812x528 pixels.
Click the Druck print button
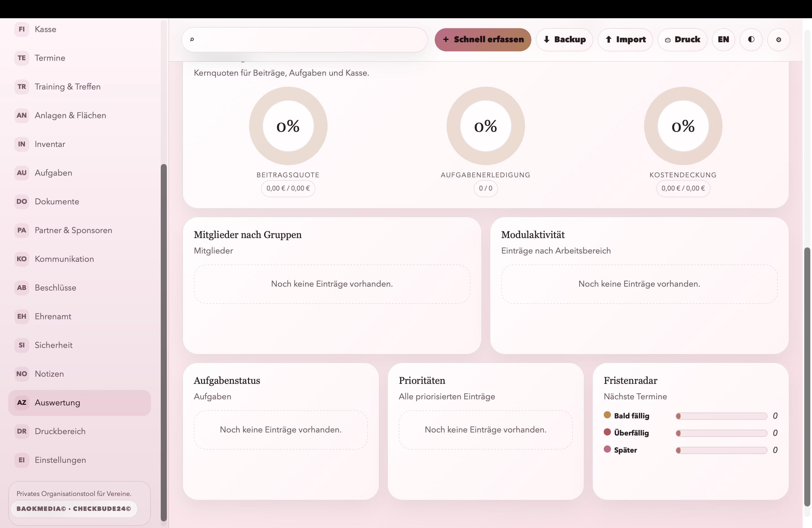pyautogui.click(x=682, y=39)
